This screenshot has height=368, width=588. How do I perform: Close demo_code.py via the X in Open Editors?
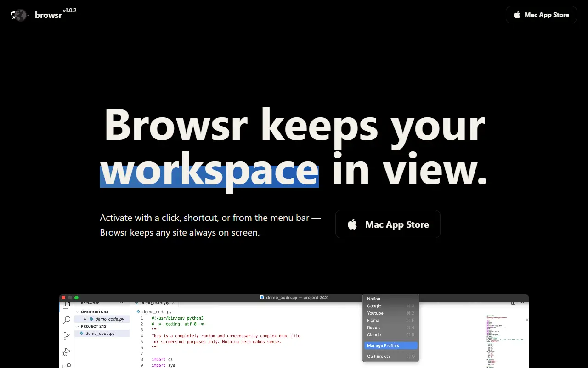85,319
